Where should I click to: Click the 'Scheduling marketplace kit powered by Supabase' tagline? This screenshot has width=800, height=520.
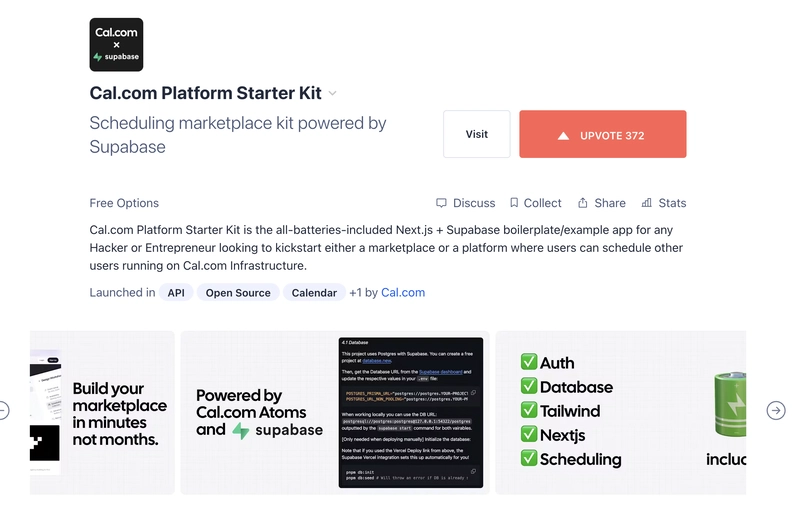pyautogui.click(x=238, y=135)
